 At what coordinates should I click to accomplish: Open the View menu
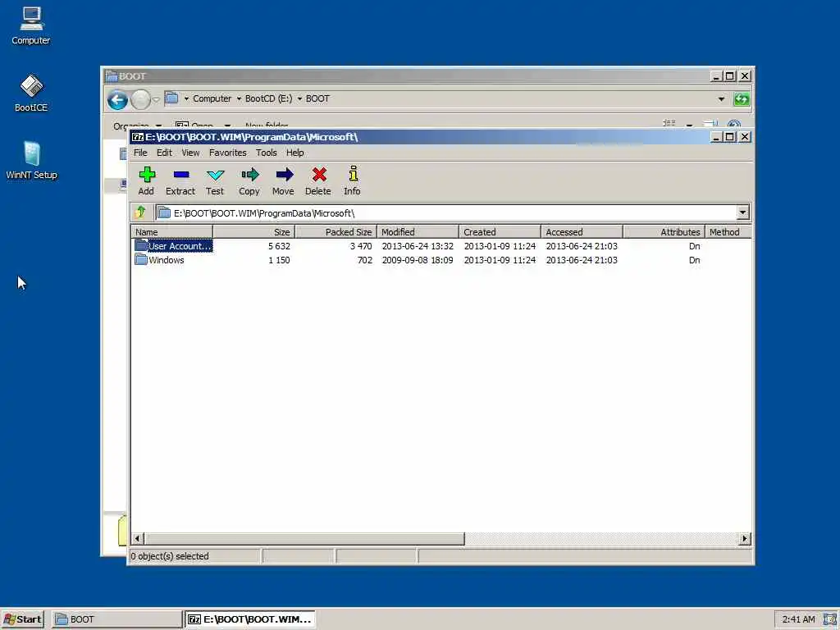point(190,153)
